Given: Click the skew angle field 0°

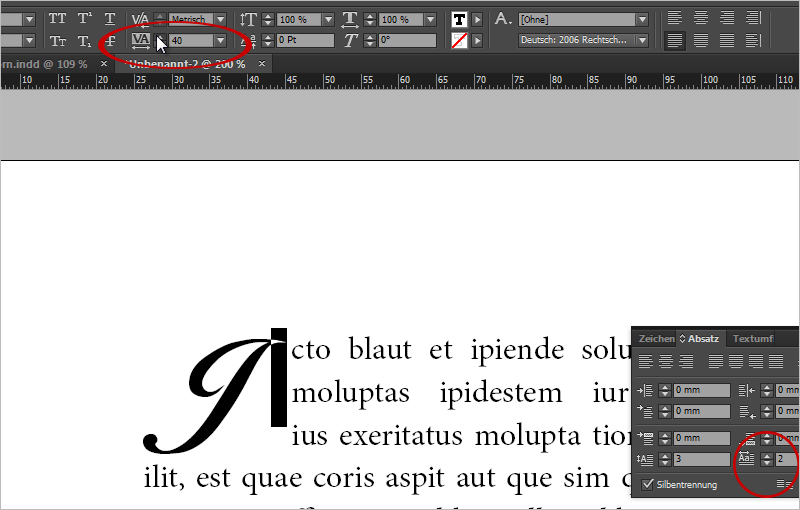Looking at the screenshot, I should pos(408,40).
